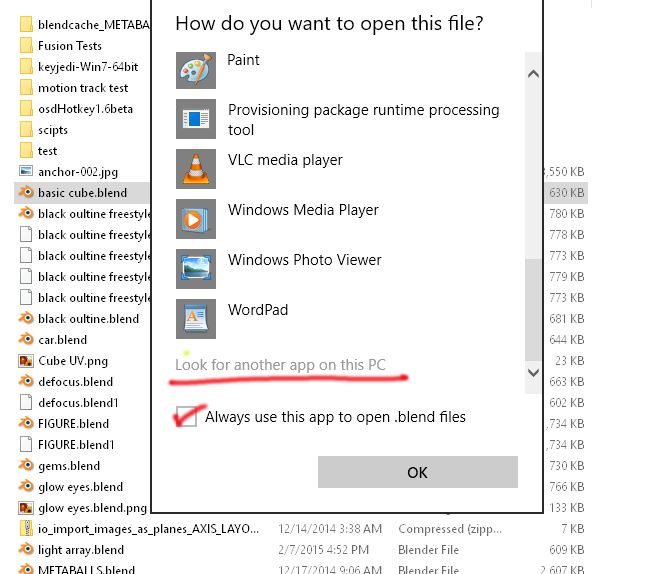Image resolution: width=656 pixels, height=574 pixels.
Task: Select the folder name Fusion Tests
Action: 70,46
